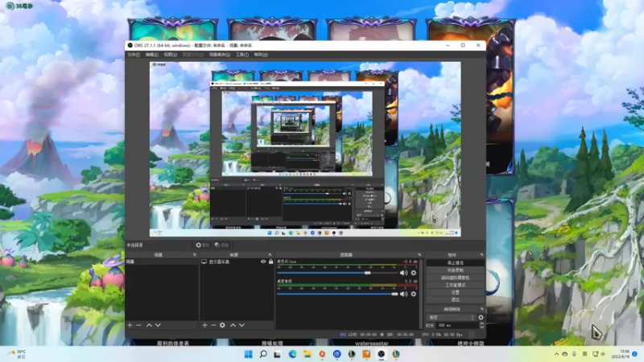
Task: Move scene up in Scenes panel
Action: 149,325
